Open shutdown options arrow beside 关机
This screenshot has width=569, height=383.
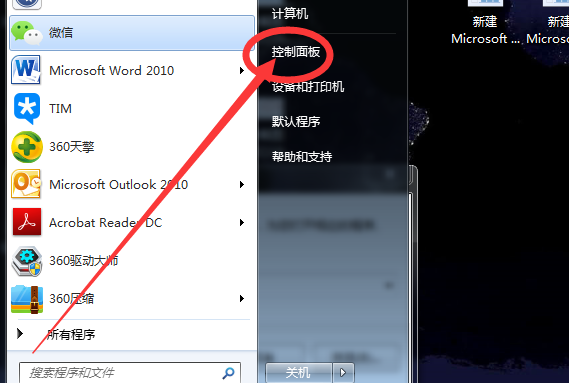click(x=343, y=372)
